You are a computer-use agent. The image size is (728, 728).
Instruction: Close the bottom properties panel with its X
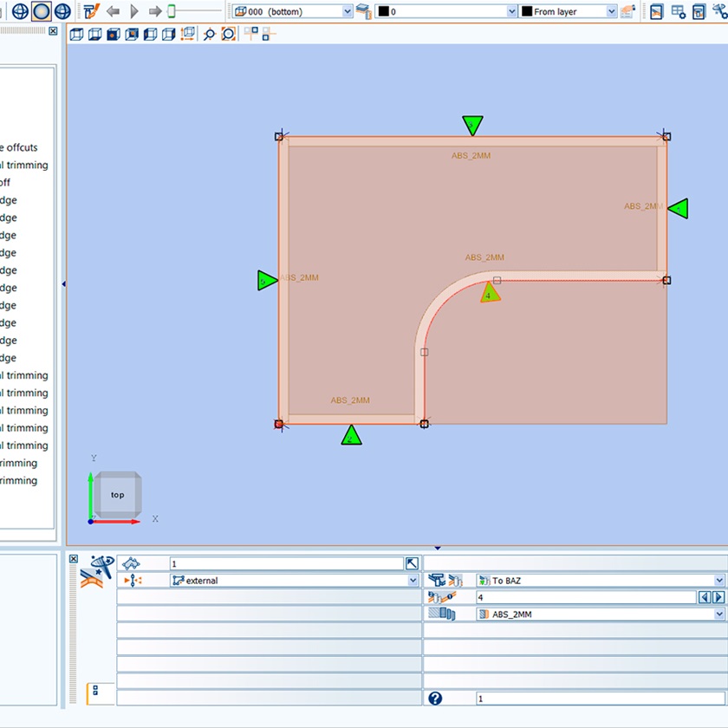74,559
